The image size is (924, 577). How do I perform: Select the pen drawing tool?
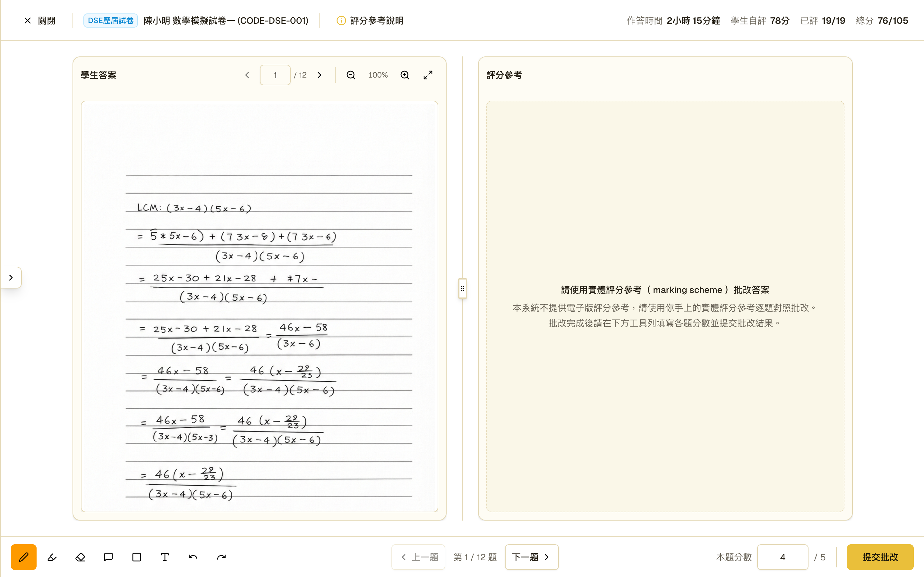24,557
